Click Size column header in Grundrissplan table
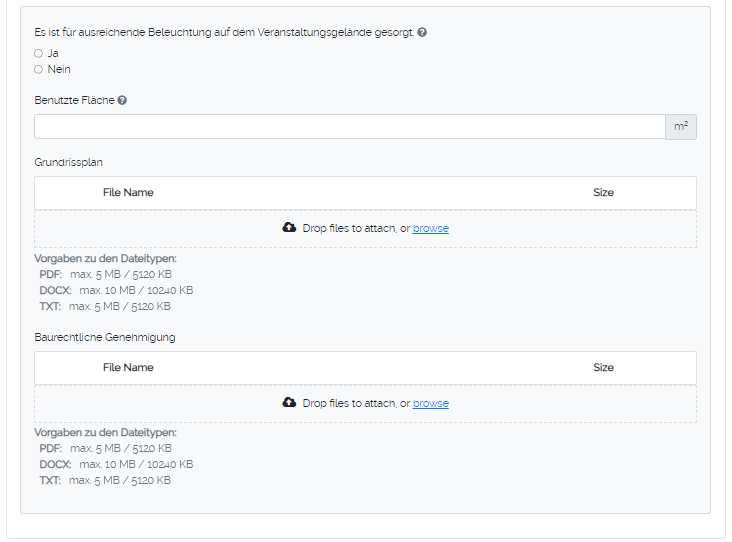The image size is (732, 542). point(603,192)
